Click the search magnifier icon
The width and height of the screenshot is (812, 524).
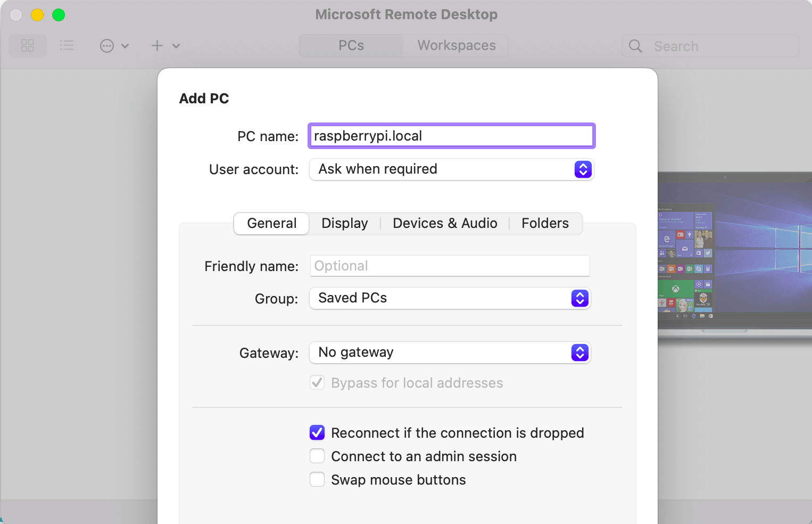tap(635, 46)
